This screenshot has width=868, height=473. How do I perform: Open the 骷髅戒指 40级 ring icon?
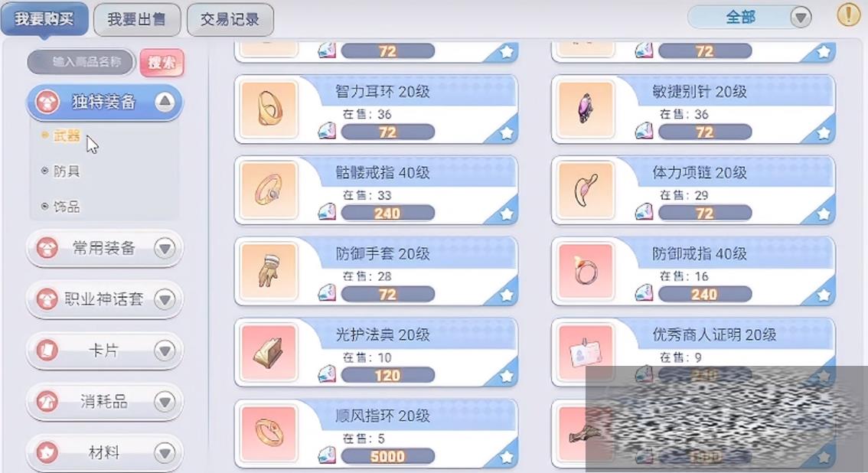pyautogui.click(x=269, y=190)
